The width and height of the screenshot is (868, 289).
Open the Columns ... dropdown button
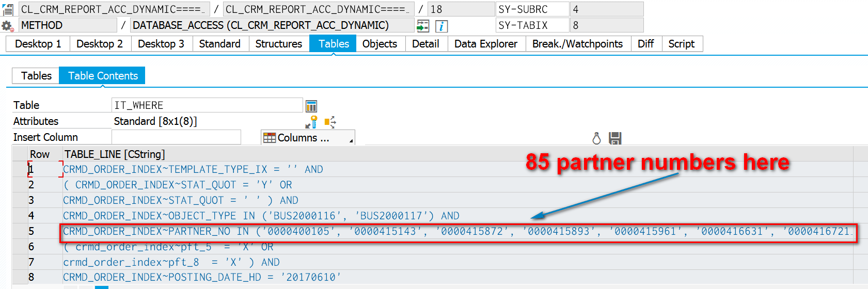click(x=308, y=138)
